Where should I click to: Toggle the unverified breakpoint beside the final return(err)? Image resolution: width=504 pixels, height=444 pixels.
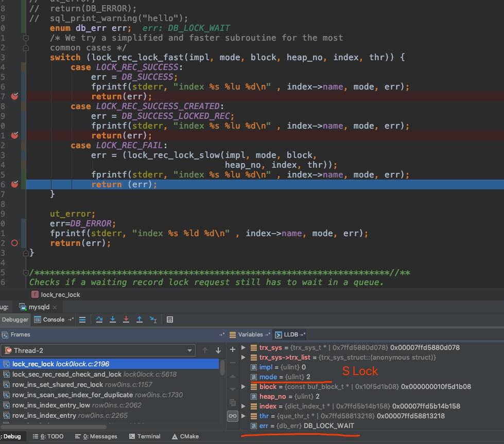[14, 243]
